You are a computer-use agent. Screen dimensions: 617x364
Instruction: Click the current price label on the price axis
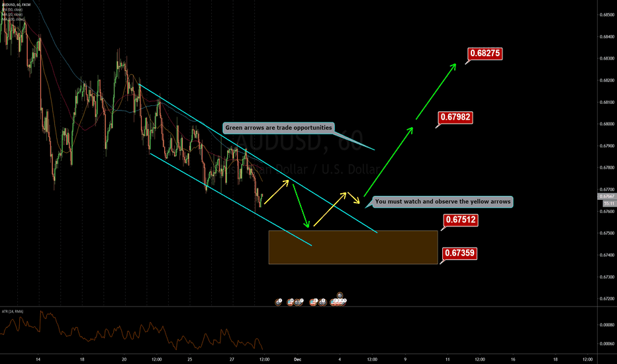[x=606, y=197]
